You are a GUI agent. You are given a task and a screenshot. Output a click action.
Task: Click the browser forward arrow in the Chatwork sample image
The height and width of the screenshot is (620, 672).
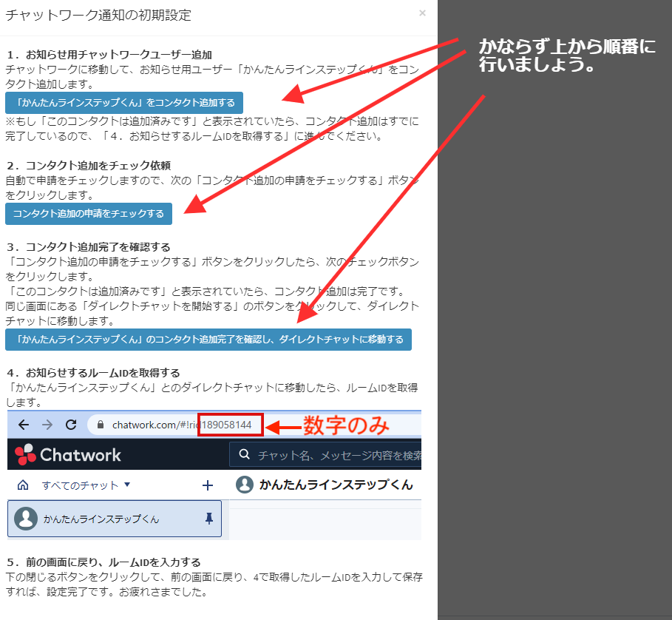47,425
